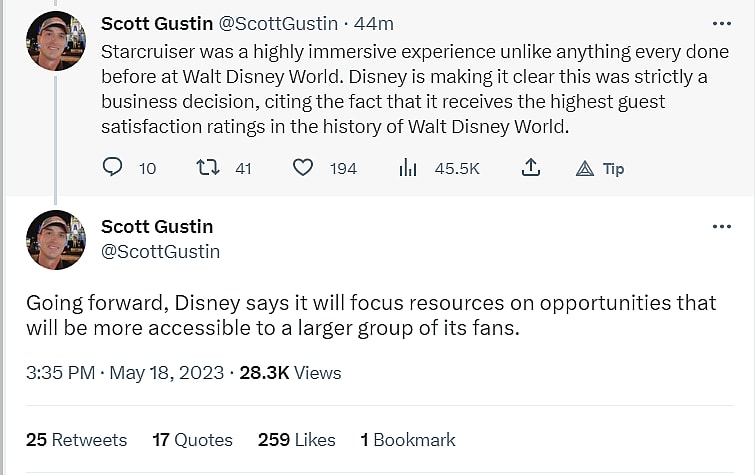Click the bold Scott Gustin name in main tweet

157,227
